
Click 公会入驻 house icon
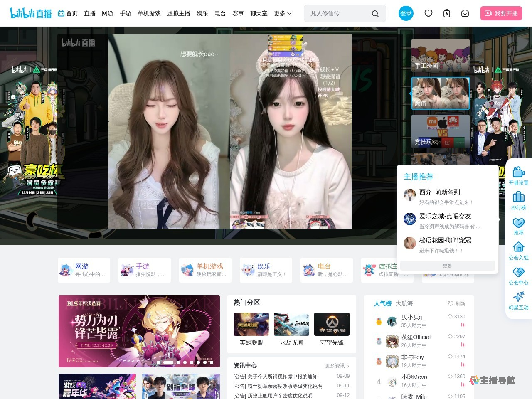(x=518, y=251)
